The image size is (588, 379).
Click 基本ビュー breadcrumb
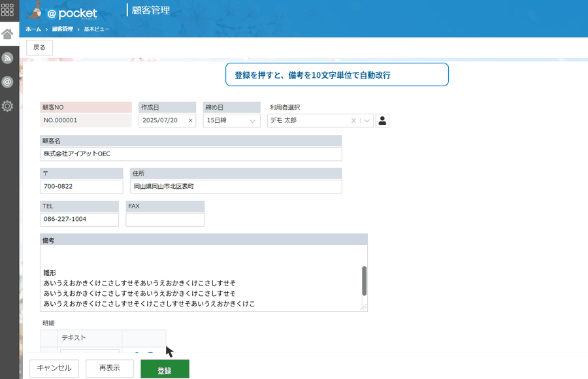[97, 29]
